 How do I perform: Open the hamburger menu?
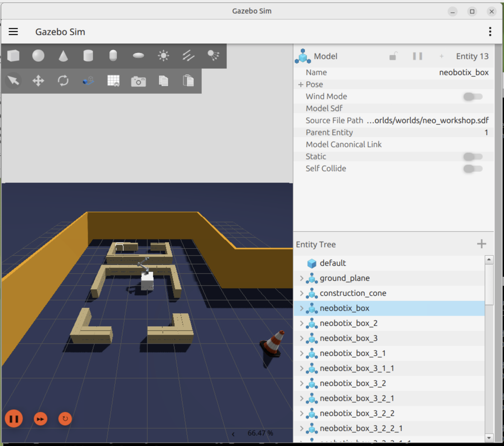(x=13, y=32)
